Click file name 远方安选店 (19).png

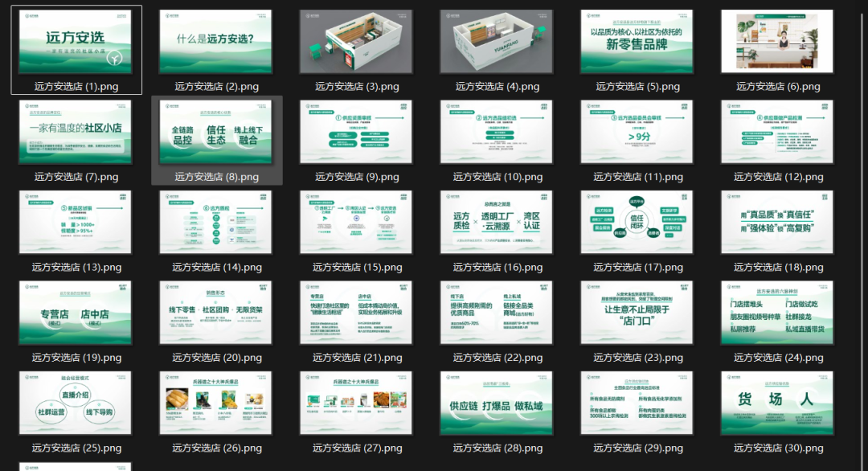click(x=76, y=358)
